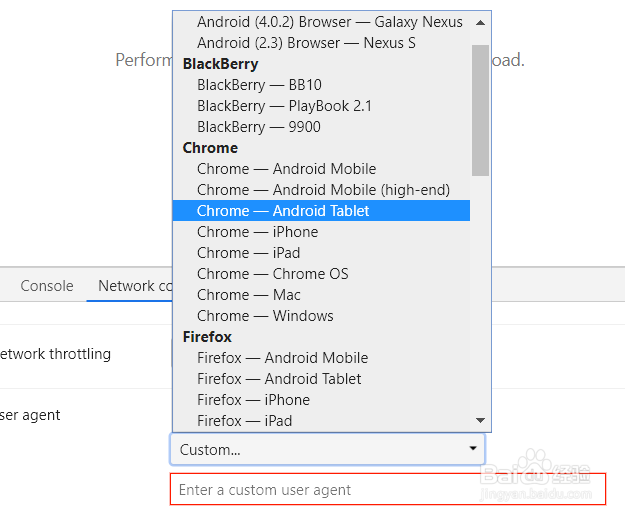Click the Network throttling label
625x515 pixels.
point(55,354)
